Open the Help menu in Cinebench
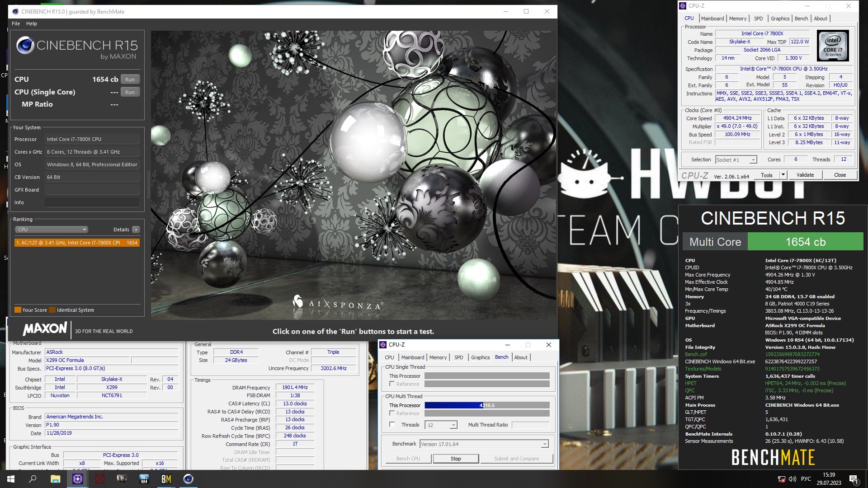This screenshot has width=868, height=488. coord(32,23)
